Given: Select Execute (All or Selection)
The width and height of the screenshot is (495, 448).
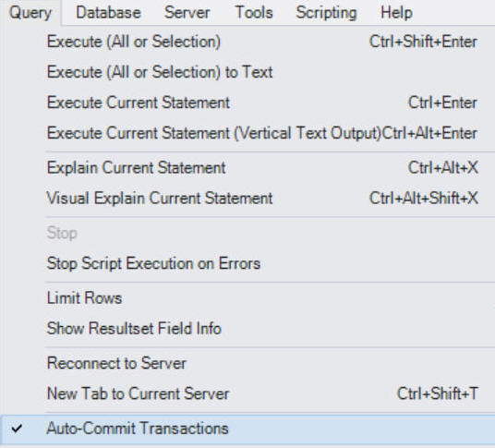Looking at the screenshot, I should [x=248, y=42].
